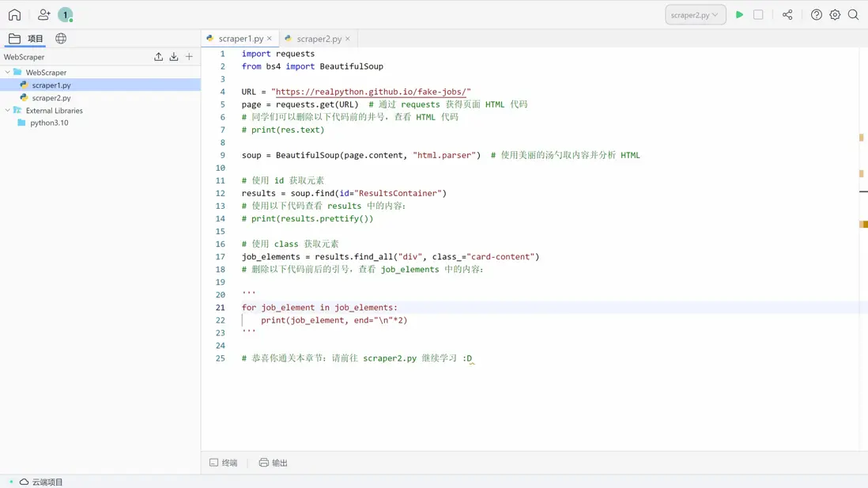Select scraper2.py in the file tree
The width and height of the screenshot is (868, 488).
[x=51, y=98]
